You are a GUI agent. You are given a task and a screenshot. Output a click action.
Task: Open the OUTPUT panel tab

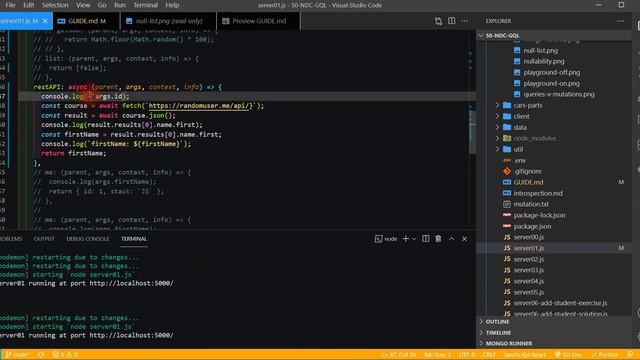pos(44,239)
